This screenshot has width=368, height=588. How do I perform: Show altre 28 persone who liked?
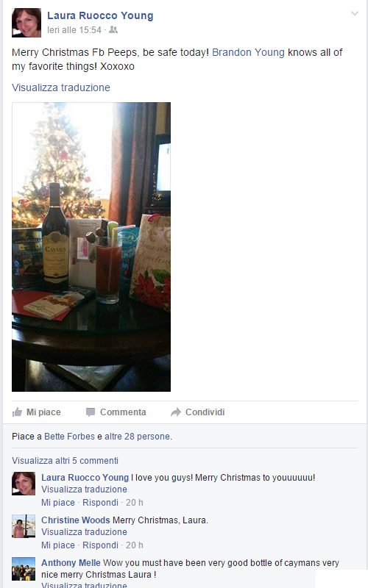click(x=138, y=437)
